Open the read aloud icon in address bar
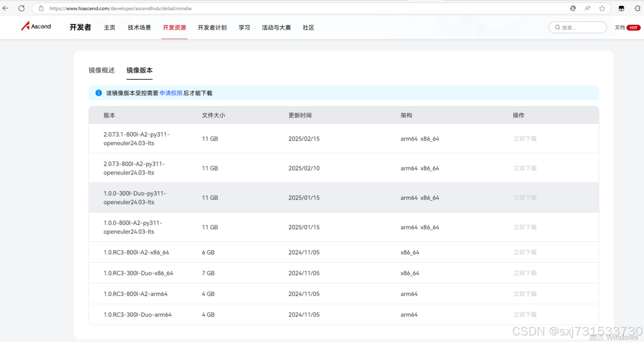The width and height of the screenshot is (644, 342). pyautogui.click(x=587, y=8)
